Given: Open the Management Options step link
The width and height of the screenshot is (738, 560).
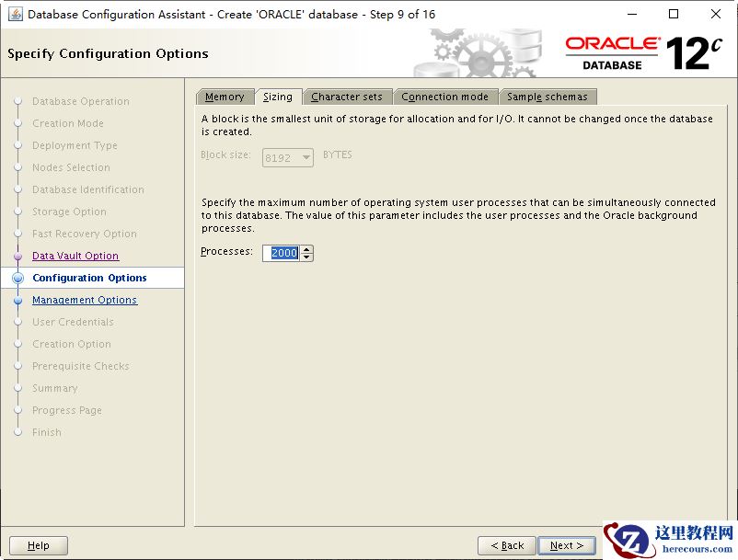Looking at the screenshot, I should coord(85,300).
